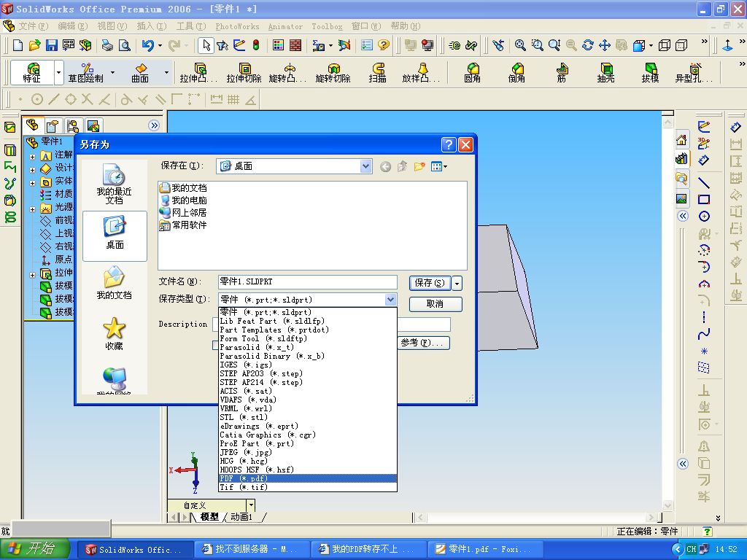Screen dimensions: 747x560
Task: Open the 自定义 view dropdown
Action: (251, 505)
